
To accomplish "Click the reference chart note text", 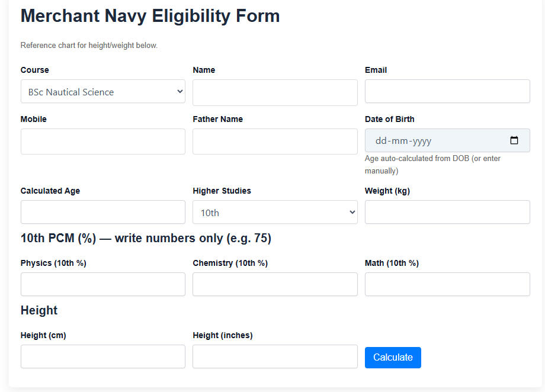I will [x=88, y=45].
